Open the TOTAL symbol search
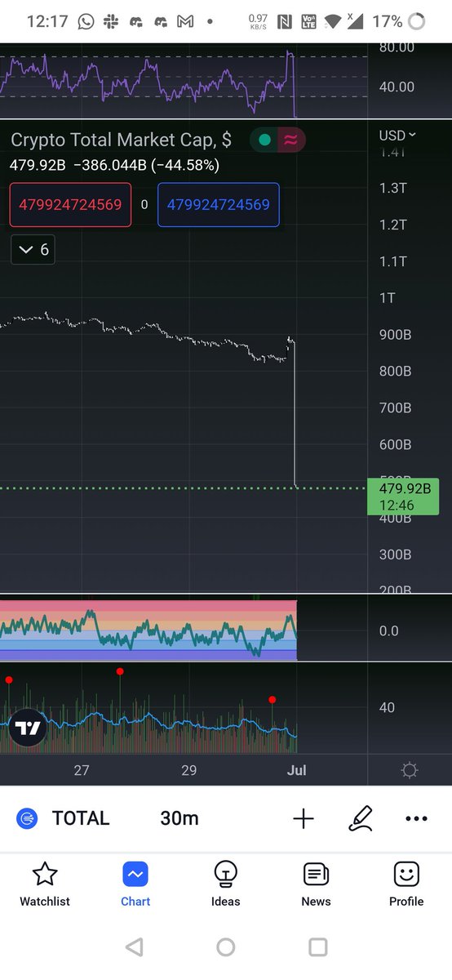Viewport: 452px width, 980px height. click(x=81, y=818)
